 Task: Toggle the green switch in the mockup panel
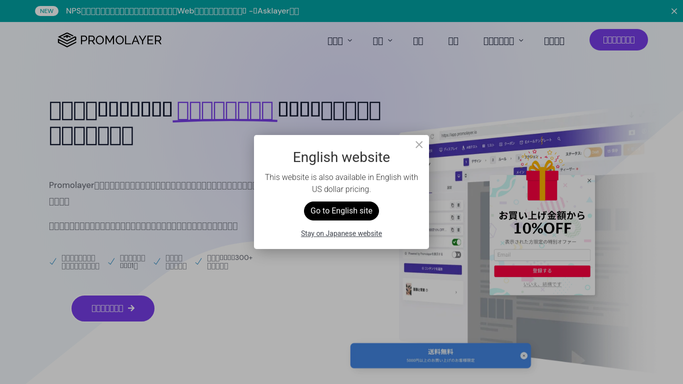click(x=456, y=242)
